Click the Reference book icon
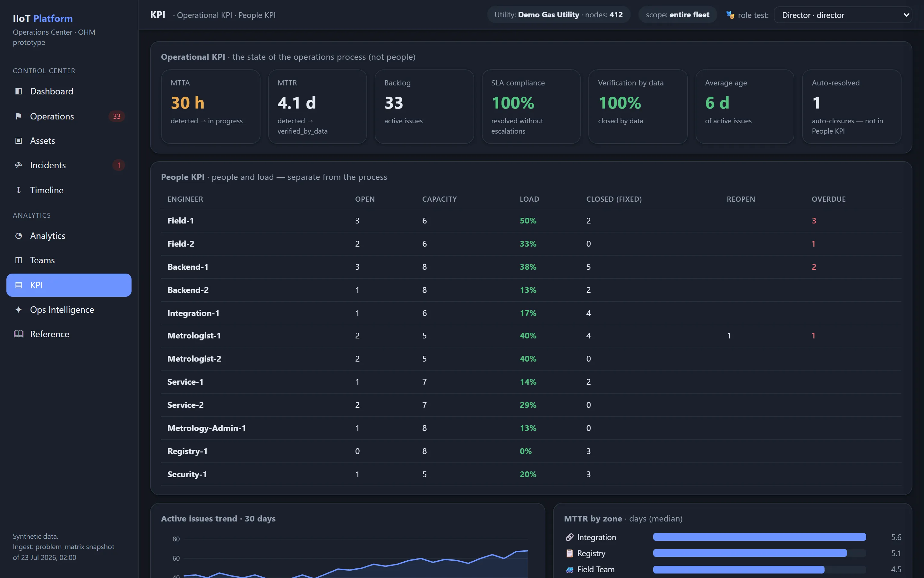 [x=18, y=334]
